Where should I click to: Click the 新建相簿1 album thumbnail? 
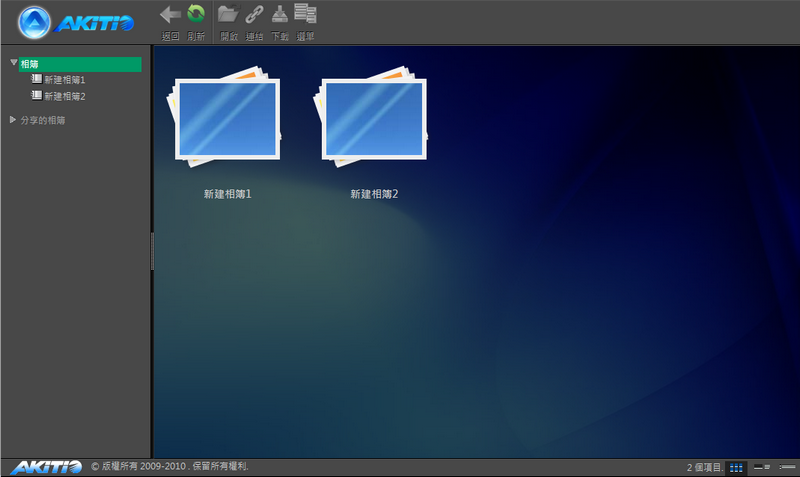[227, 118]
